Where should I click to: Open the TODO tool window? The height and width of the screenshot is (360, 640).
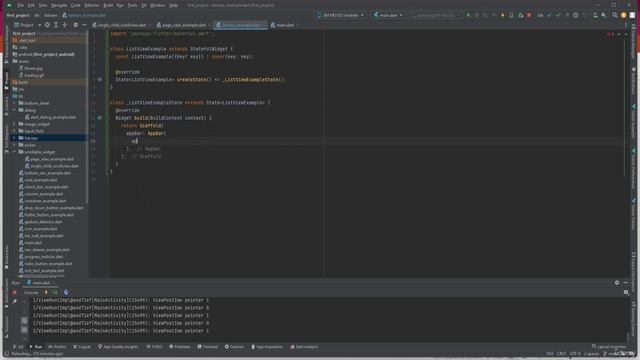[154, 347]
